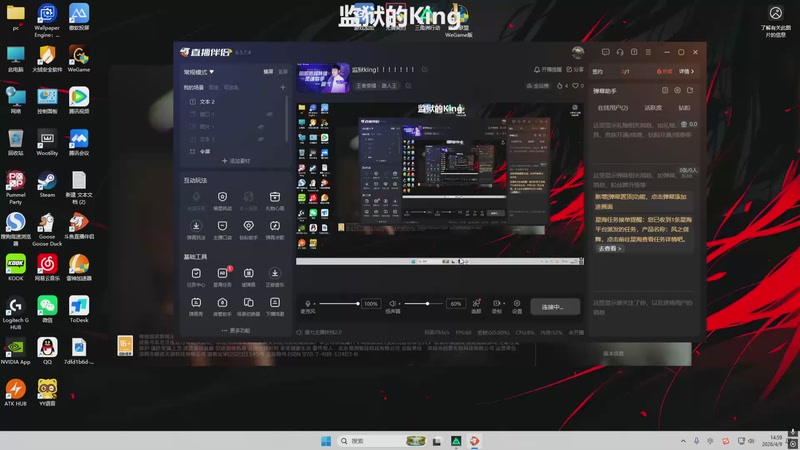The width and height of the screenshot is (800, 450).
Task: Open the 主播口袋 pocket icon
Action: 222,226
